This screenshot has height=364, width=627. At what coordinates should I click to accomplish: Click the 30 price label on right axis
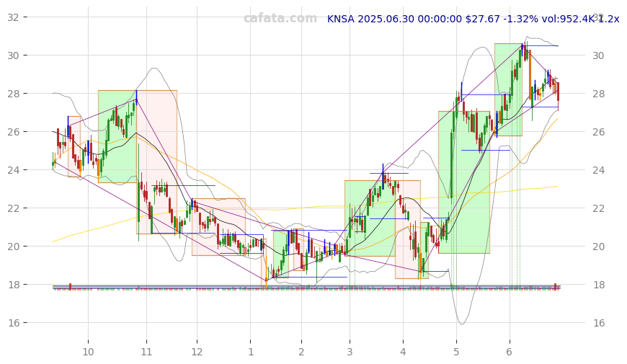point(598,56)
